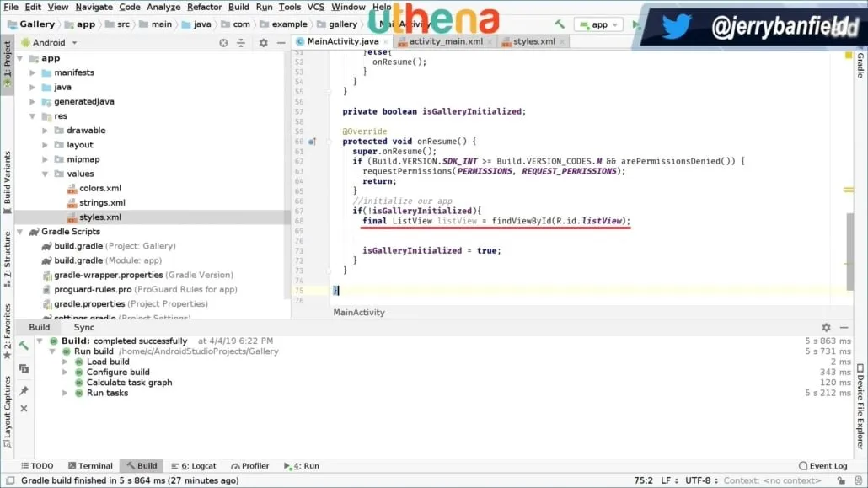Open proguard-rules.pro file
868x488 pixels.
145,289
